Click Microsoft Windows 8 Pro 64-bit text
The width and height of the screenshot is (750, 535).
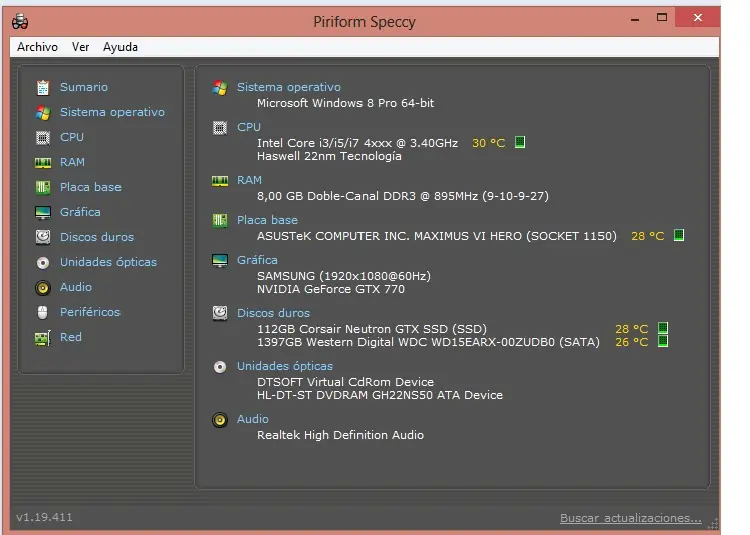click(345, 103)
